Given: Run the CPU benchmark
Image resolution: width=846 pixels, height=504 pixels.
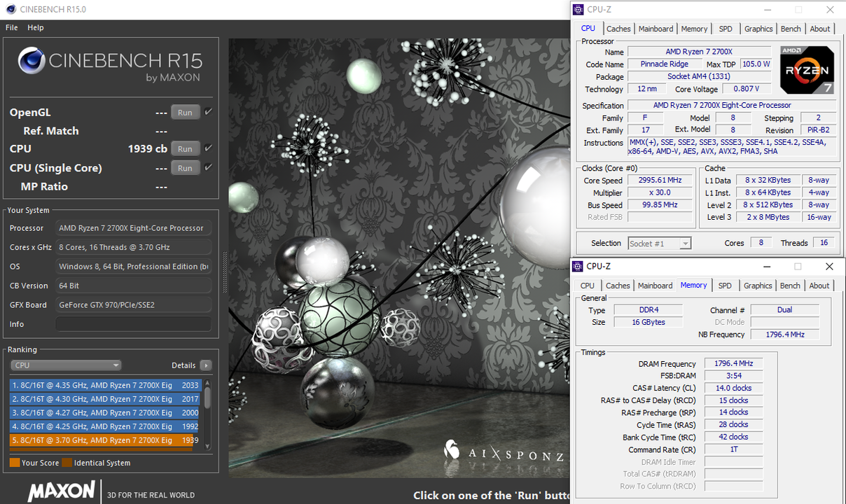Looking at the screenshot, I should click(x=185, y=148).
